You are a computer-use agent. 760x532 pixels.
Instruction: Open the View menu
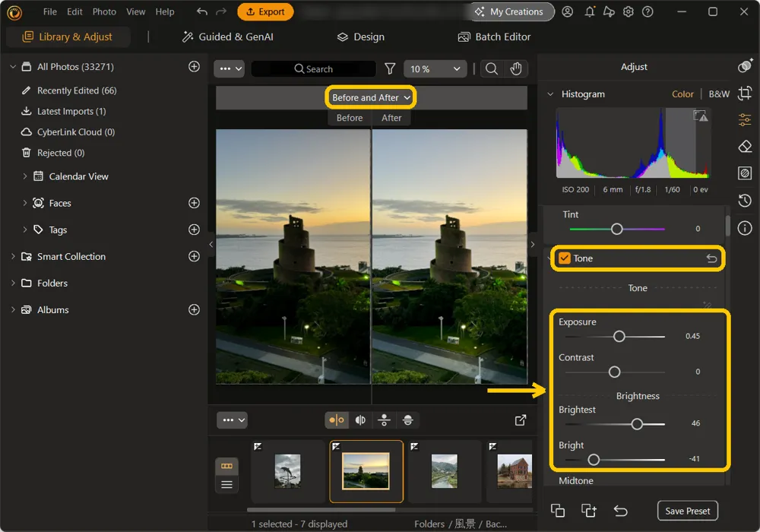click(x=136, y=11)
